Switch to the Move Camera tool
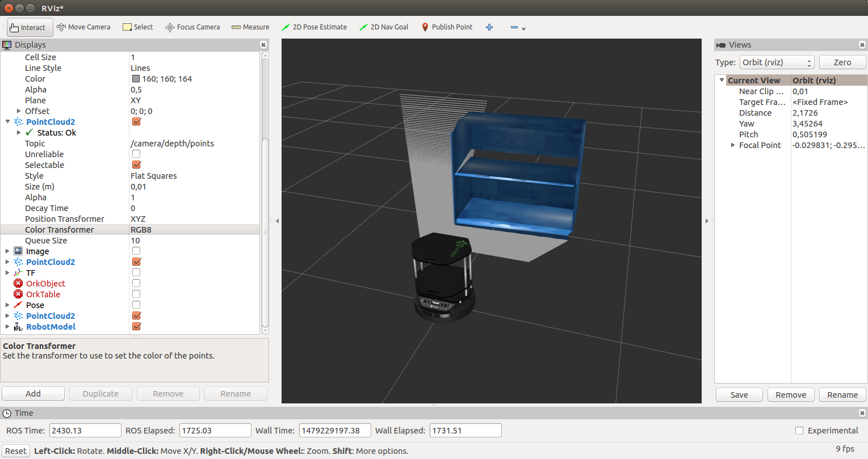This screenshot has width=868, height=459. [x=83, y=27]
